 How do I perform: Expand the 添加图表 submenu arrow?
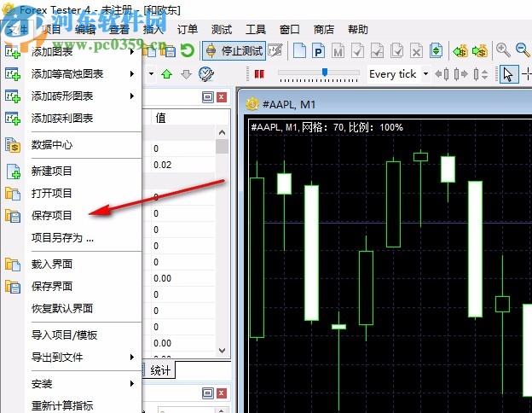coord(131,51)
